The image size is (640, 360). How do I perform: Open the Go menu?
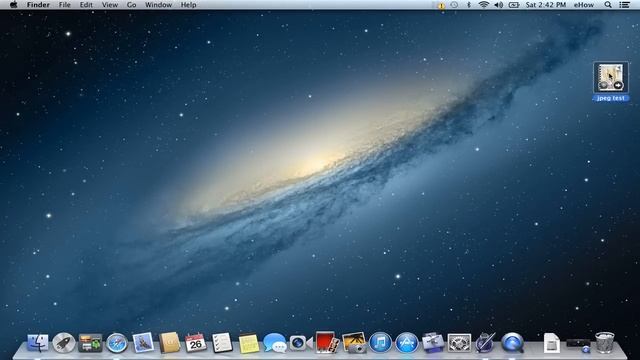tap(131, 5)
